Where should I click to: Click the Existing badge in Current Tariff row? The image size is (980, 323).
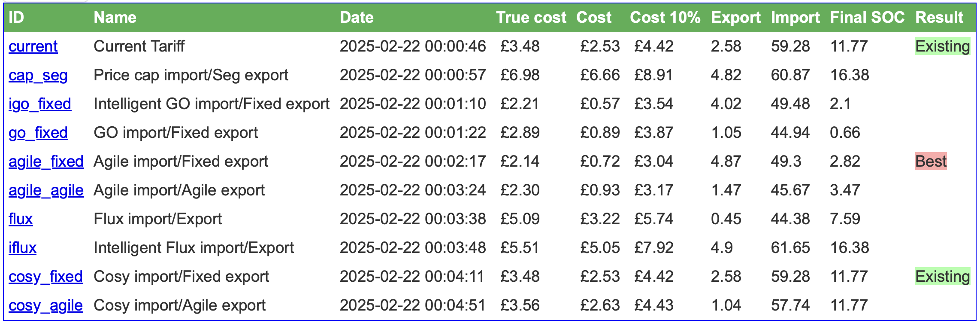tap(943, 46)
